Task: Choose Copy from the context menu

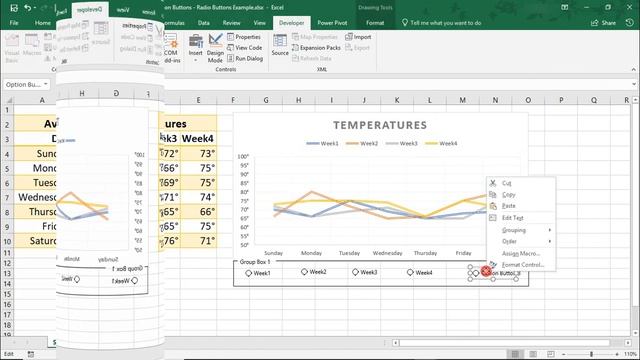Action: click(521, 195)
